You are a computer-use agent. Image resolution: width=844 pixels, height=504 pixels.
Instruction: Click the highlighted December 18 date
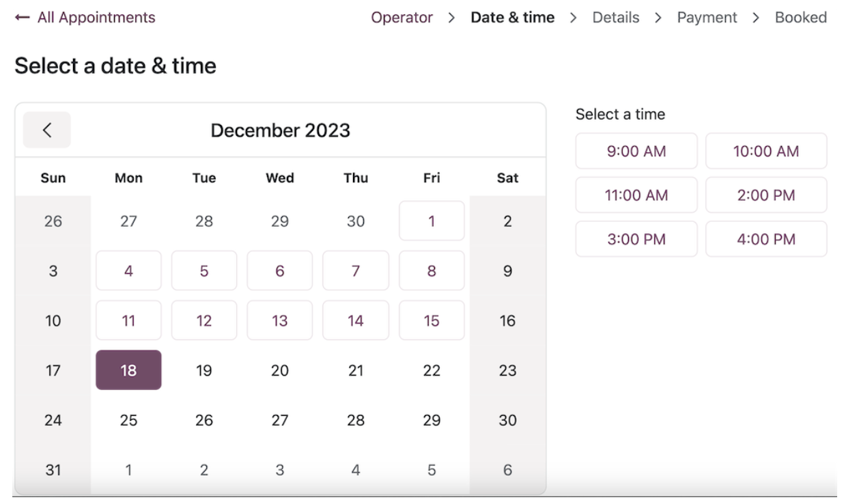[128, 370]
